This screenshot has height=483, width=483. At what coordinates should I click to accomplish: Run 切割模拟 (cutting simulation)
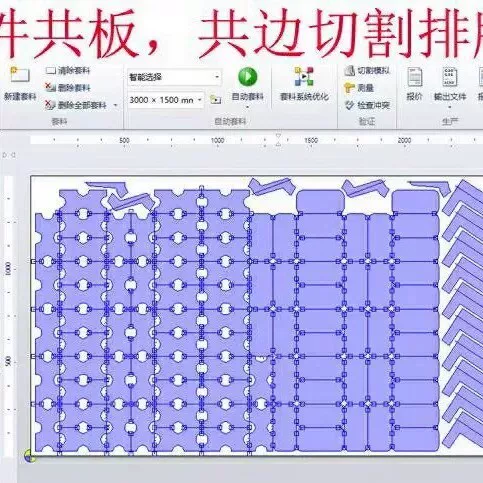click(367, 70)
